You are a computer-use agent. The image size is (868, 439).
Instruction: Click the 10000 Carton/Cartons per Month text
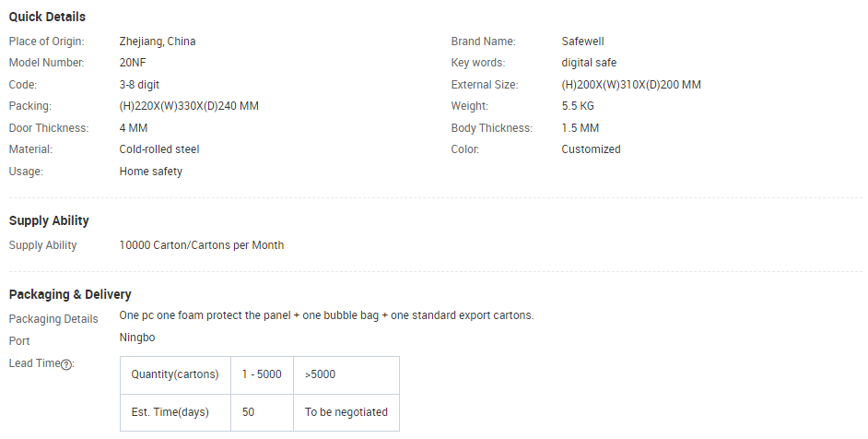click(x=202, y=245)
